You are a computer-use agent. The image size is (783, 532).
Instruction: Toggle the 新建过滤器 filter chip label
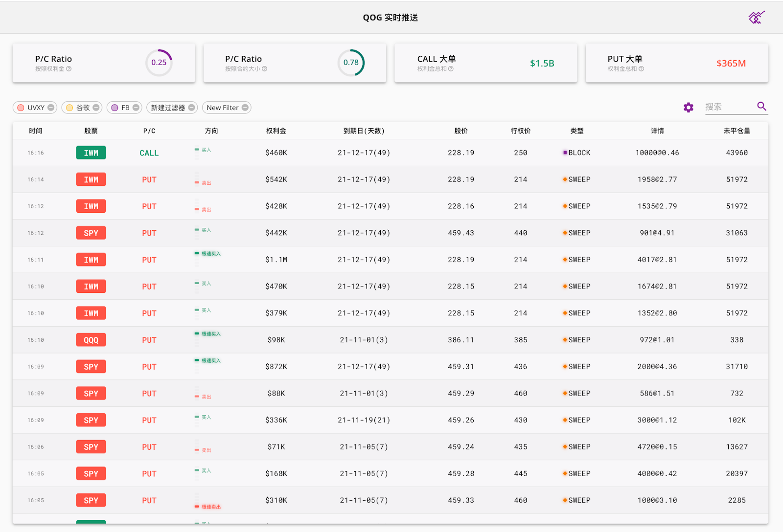tap(168, 108)
